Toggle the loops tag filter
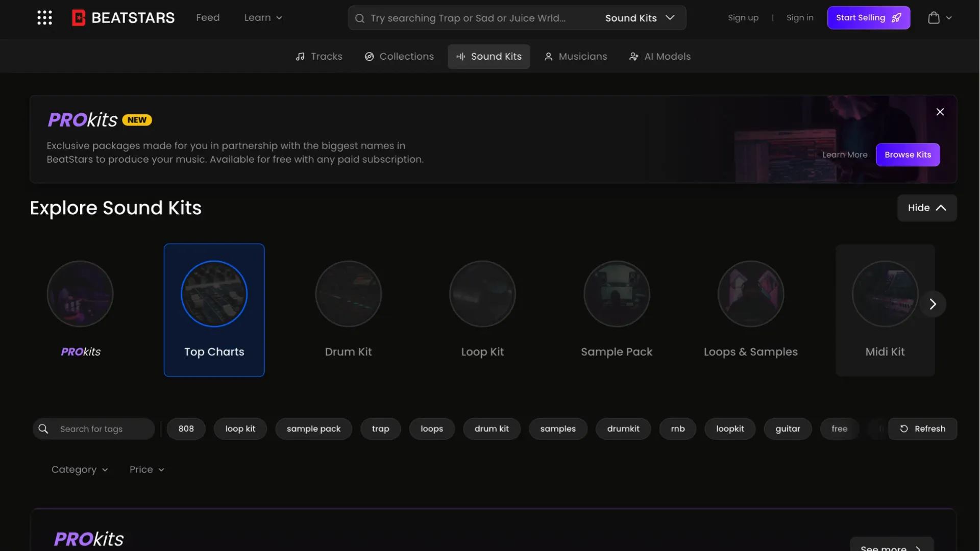This screenshot has height=551, width=980. pyautogui.click(x=432, y=429)
